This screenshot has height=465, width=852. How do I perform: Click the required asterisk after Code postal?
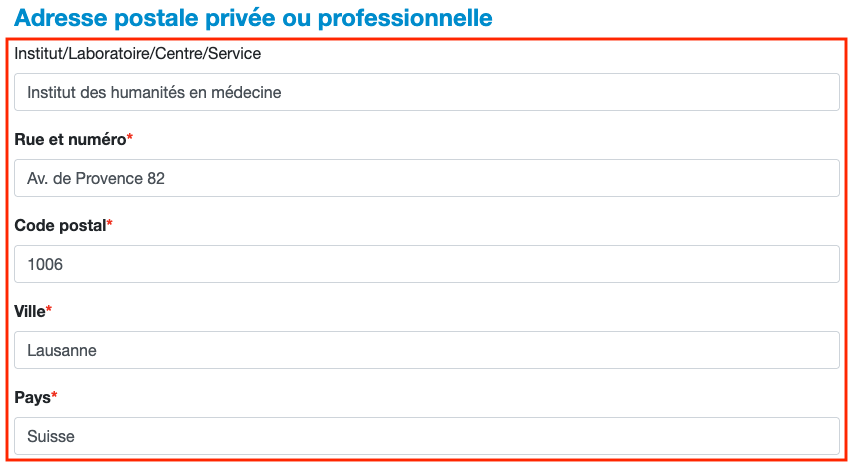pyautogui.click(x=110, y=223)
